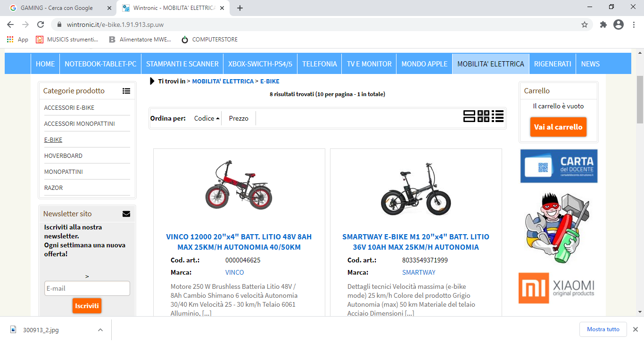Viewport: 644px width, 343px height.
Task: Go back to the previous page
Action: coord(10,24)
